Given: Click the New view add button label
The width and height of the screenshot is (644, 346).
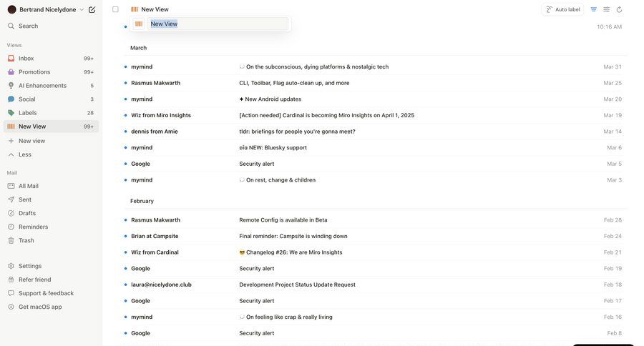Looking at the screenshot, I should coord(32,141).
